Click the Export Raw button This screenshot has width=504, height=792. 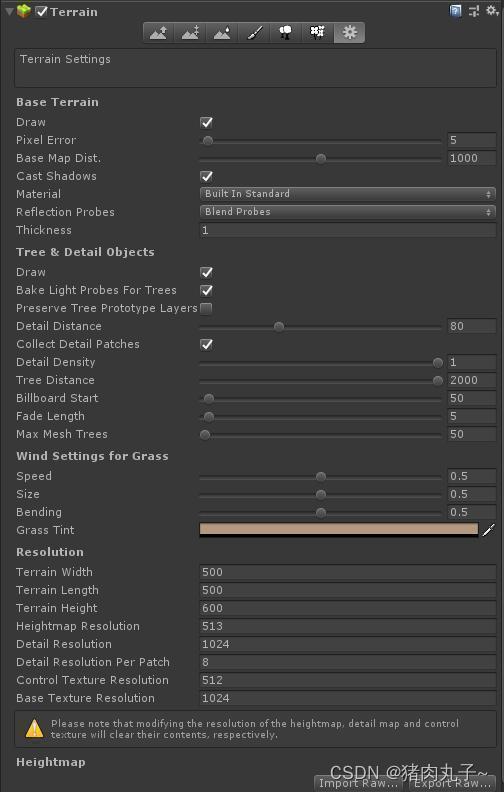pos(452,783)
